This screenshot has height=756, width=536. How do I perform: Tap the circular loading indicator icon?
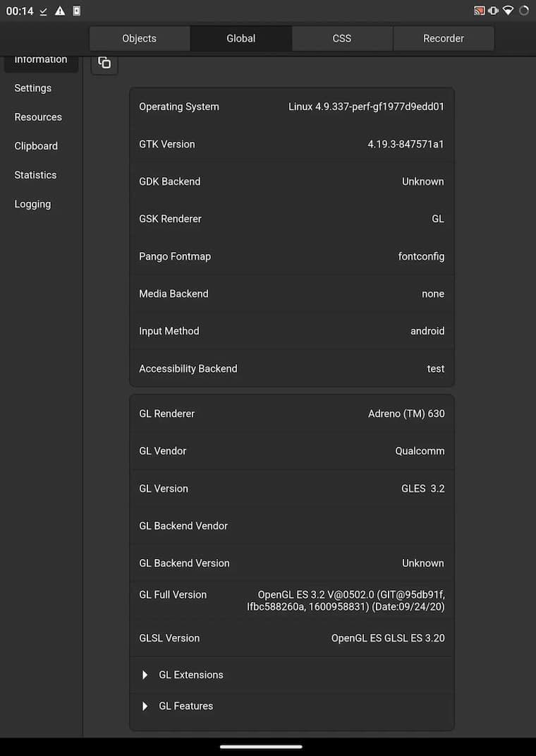point(524,11)
